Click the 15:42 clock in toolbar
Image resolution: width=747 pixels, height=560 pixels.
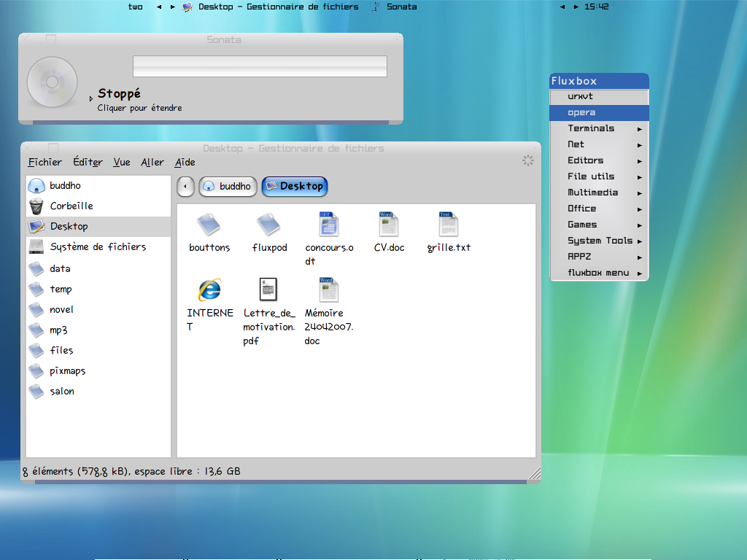click(x=597, y=7)
